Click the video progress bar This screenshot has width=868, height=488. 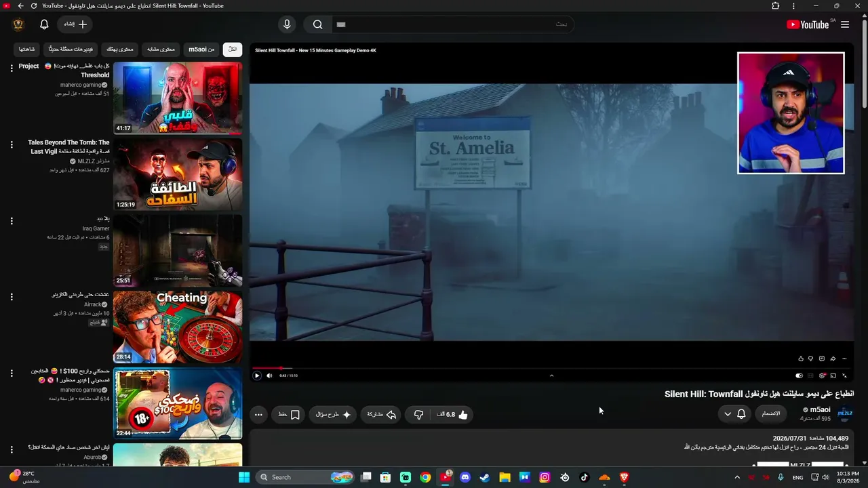551,368
